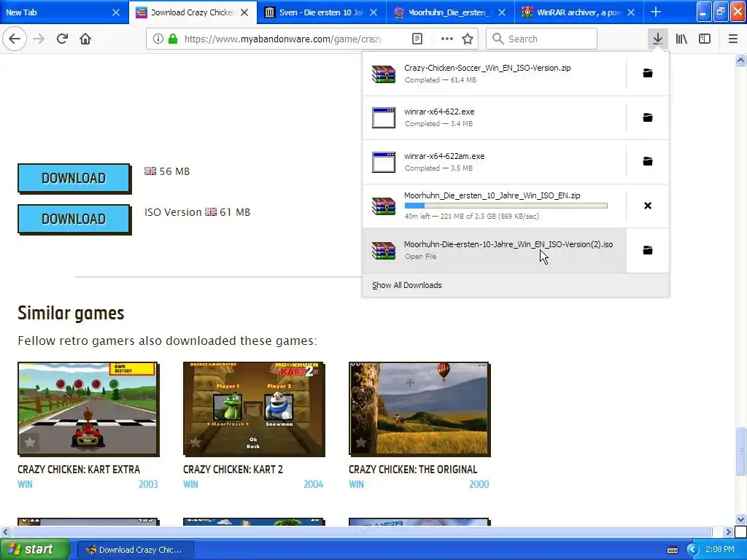Open the Crazy Chicken: Kart Extra link

click(x=79, y=470)
